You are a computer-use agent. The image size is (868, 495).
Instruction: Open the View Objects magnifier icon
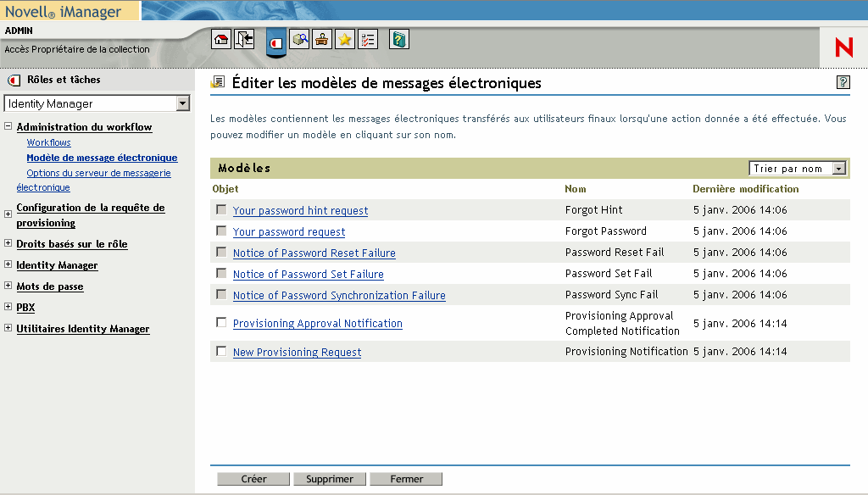tap(299, 39)
